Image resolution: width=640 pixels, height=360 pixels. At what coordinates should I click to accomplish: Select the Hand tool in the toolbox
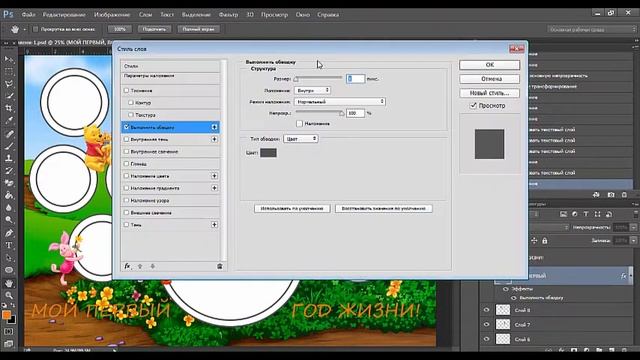[x=9, y=283]
